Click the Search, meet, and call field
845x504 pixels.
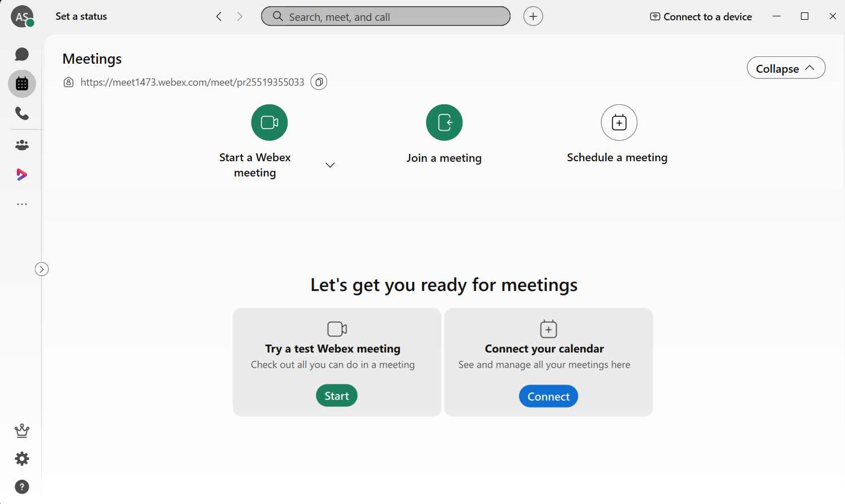tap(386, 16)
